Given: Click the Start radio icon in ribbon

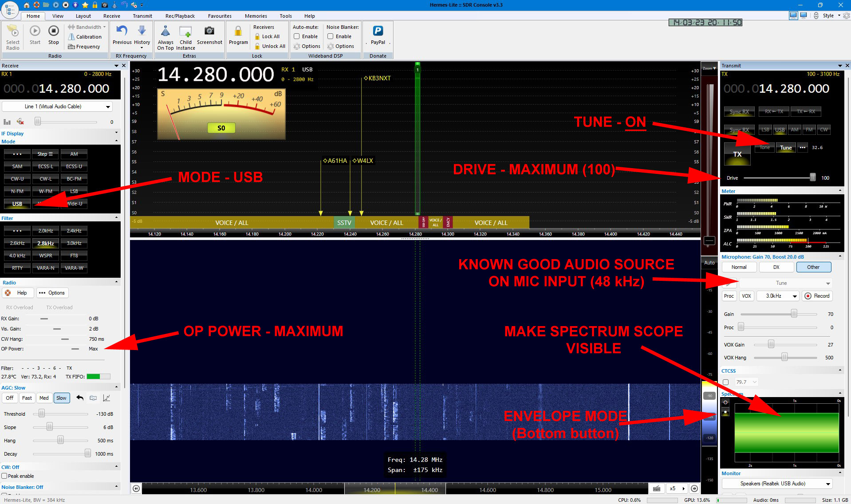Looking at the screenshot, I should [x=35, y=31].
